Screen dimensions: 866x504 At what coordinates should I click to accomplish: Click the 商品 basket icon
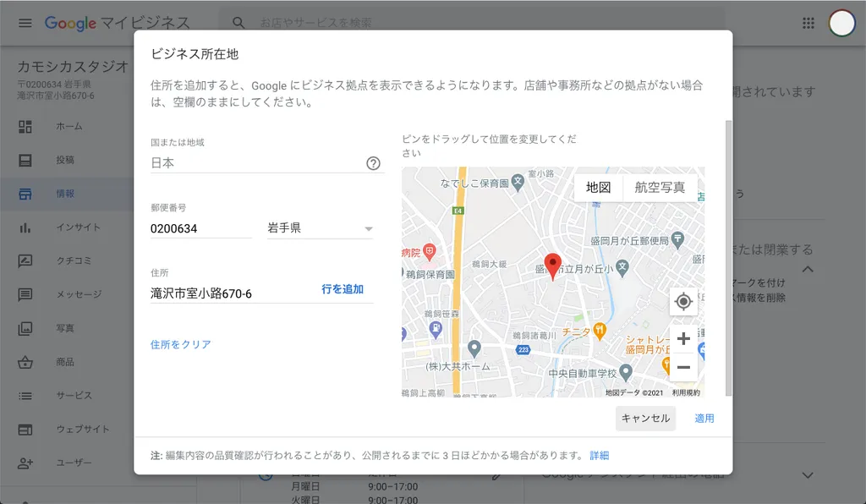(25, 362)
